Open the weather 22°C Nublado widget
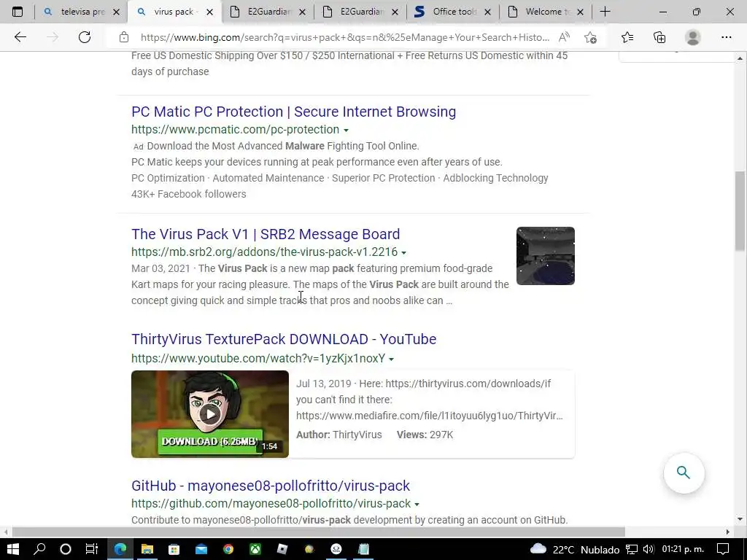Screen dimensions: 747x560 [575, 550]
